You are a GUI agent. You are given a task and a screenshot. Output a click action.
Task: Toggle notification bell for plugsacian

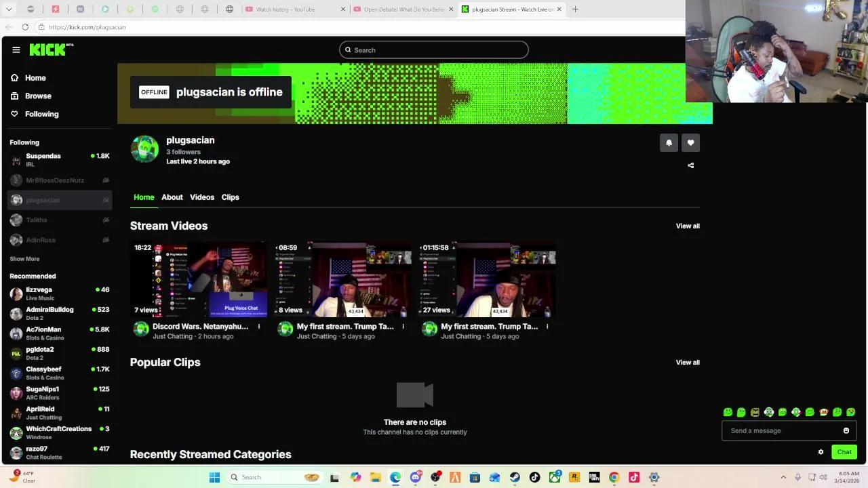pyautogui.click(x=669, y=142)
